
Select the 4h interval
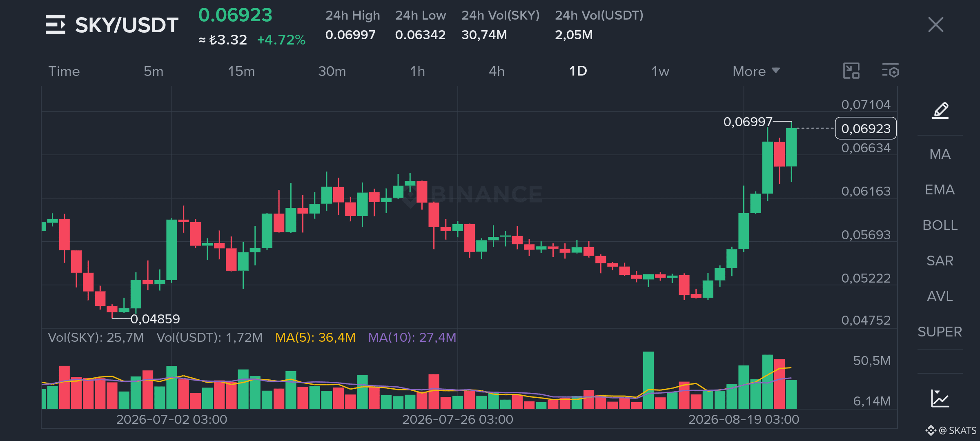tap(497, 71)
